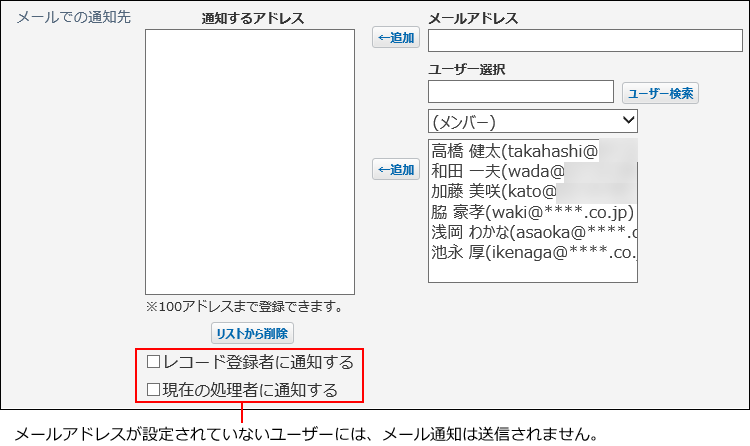Select 池永 厚 in the member list
The height and width of the screenshot is (446, 750).
(x=532, y=252)
